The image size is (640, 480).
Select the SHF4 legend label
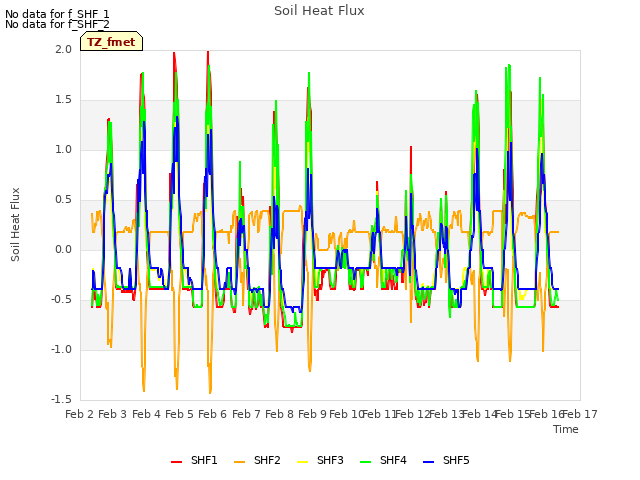(x=393, y=460)
